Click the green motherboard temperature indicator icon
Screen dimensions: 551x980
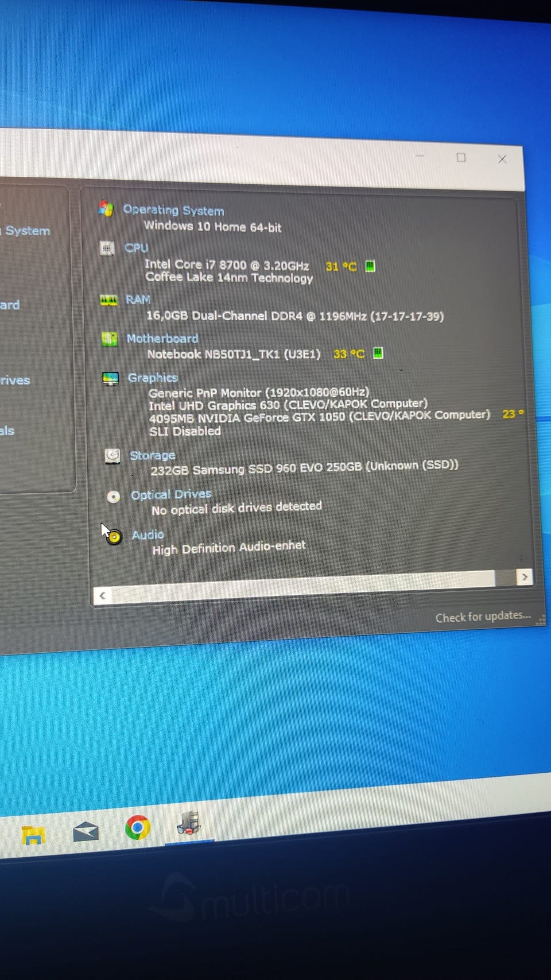pos(378,353)
